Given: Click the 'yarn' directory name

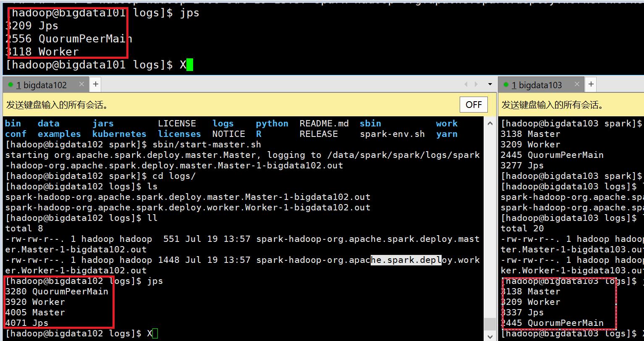Looking at the screenshot, I should pyautogui.click(x=447, y=134).
